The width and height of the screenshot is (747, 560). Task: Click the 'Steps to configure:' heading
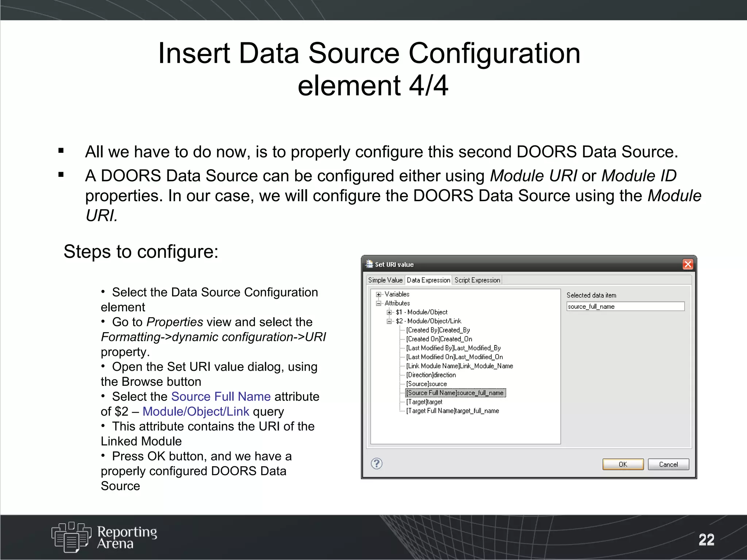point(141,252)
